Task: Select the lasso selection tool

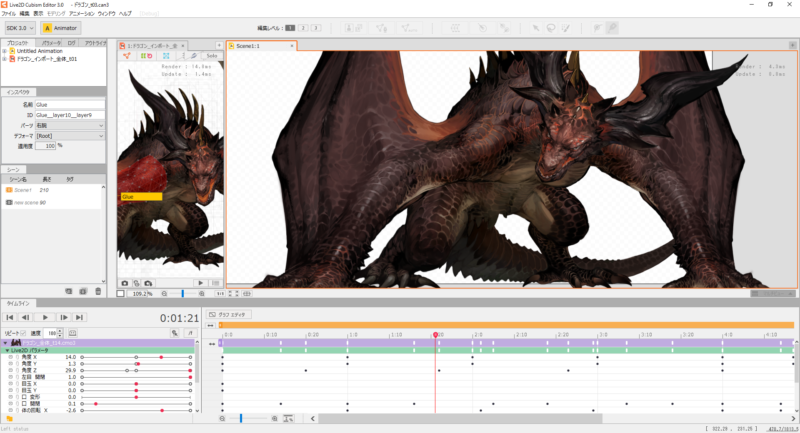Action: [x=551, y=28]
